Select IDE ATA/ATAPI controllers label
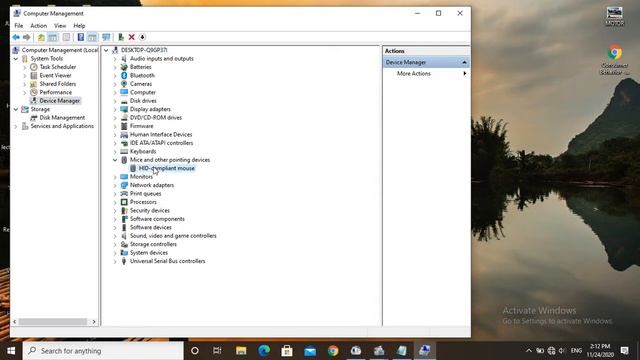This screenshot has height=360, width=640. click(x=161, y=143)
